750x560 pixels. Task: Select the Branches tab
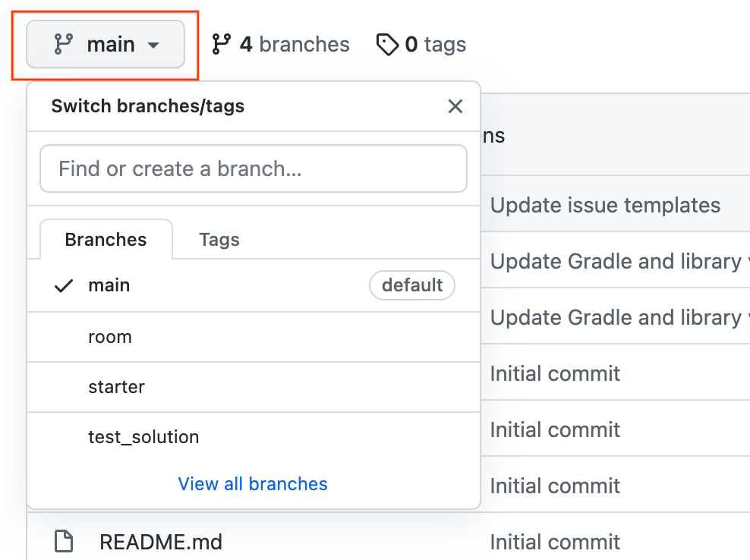106,240
